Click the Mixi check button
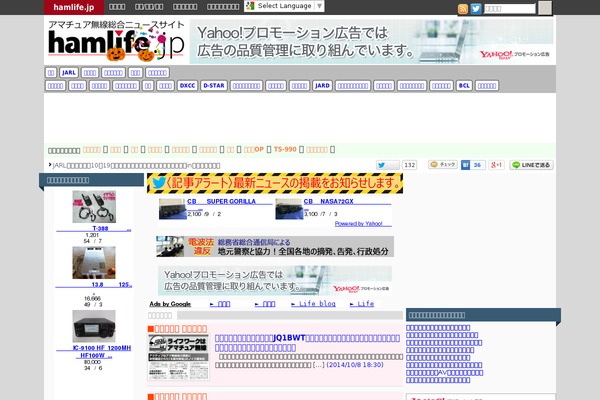This screenshot has height=400, width=600. 443,165
